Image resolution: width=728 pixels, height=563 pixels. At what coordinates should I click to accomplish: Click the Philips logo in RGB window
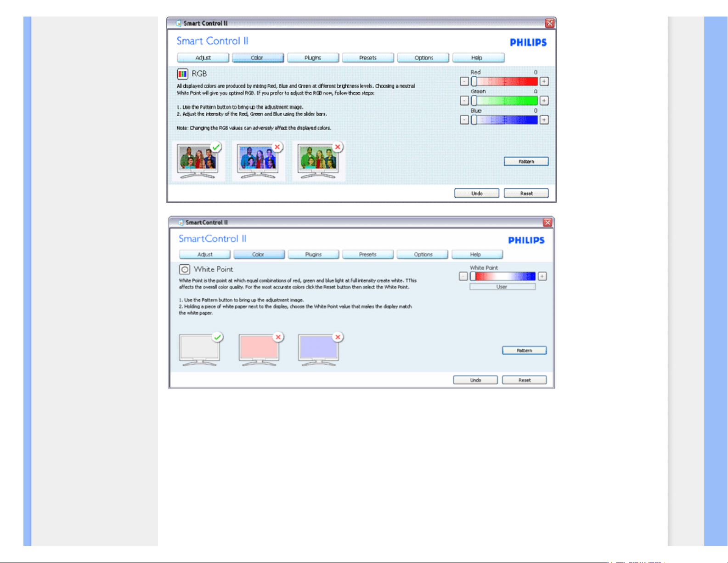(528, 42)
